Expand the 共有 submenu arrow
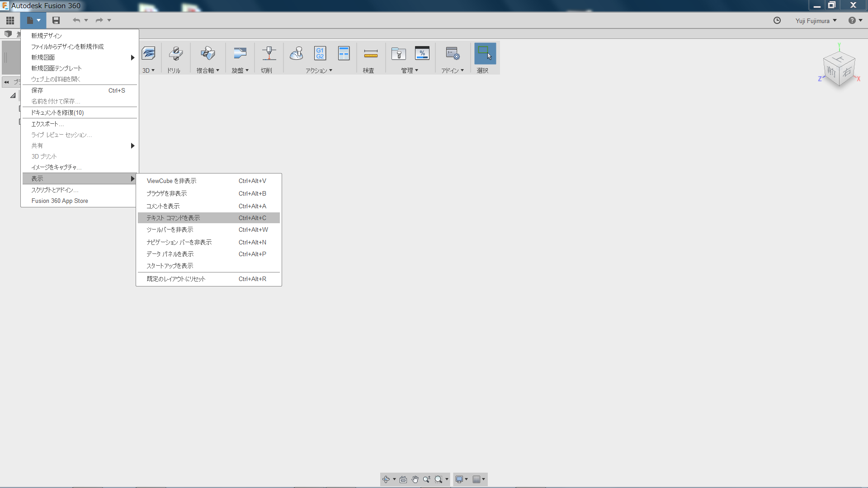868x488 pixels. pyautogui.click(x=132, y=145)
